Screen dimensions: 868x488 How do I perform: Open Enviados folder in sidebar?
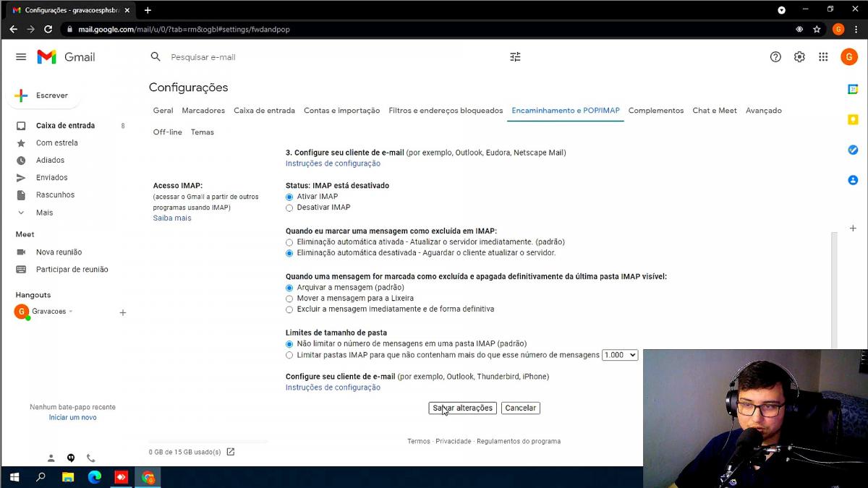click(52, 178)
